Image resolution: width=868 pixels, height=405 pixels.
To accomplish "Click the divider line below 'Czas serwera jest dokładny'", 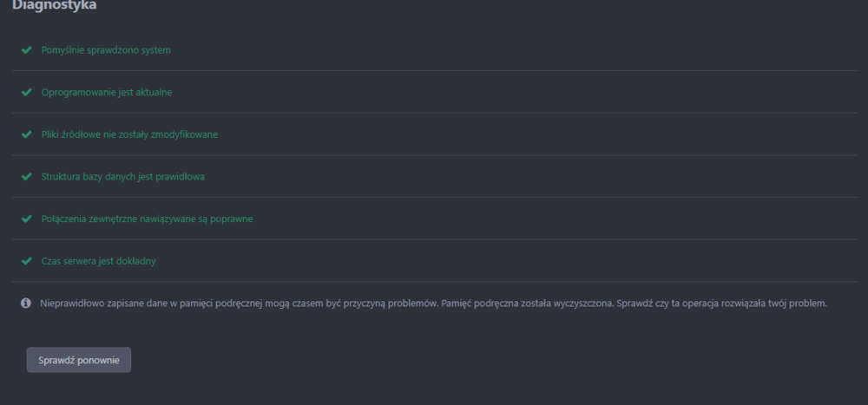I will pos(434,282).
